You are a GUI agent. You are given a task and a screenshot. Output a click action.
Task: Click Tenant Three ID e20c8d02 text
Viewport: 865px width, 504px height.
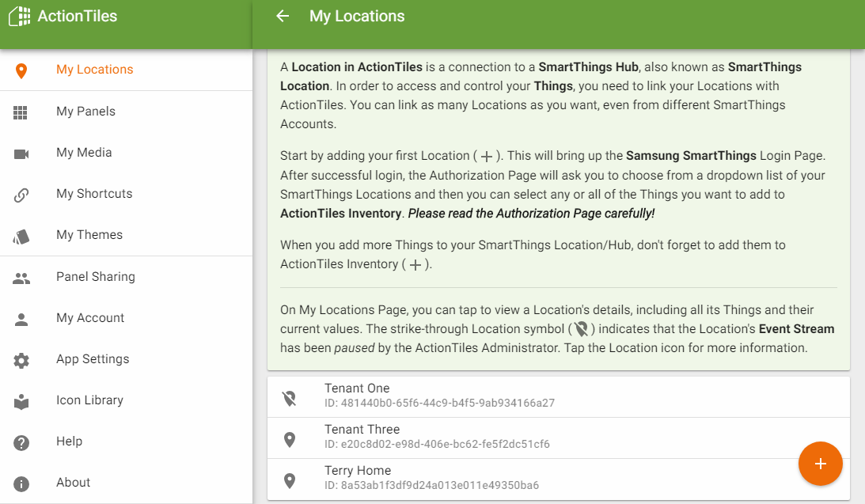pyautogui.click(x=437, y=445)
